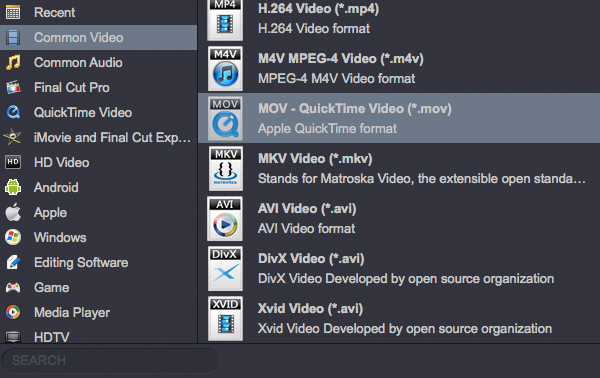The image size is (600, 378).
Task: Click the Recent calendar icon
Action: 13,12
